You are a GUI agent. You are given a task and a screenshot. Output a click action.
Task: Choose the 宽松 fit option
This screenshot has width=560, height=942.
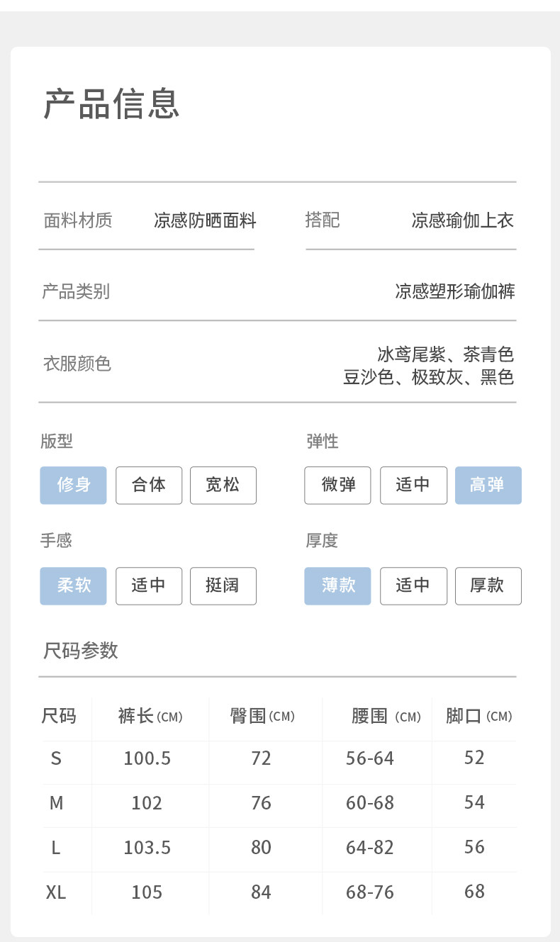(x=223, y=485)
